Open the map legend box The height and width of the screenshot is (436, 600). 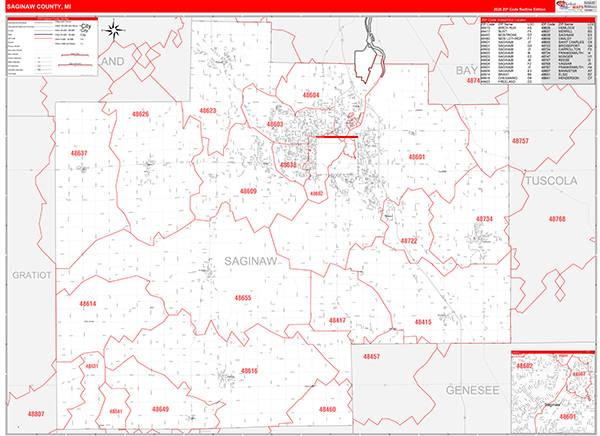[x=52, y=47]
